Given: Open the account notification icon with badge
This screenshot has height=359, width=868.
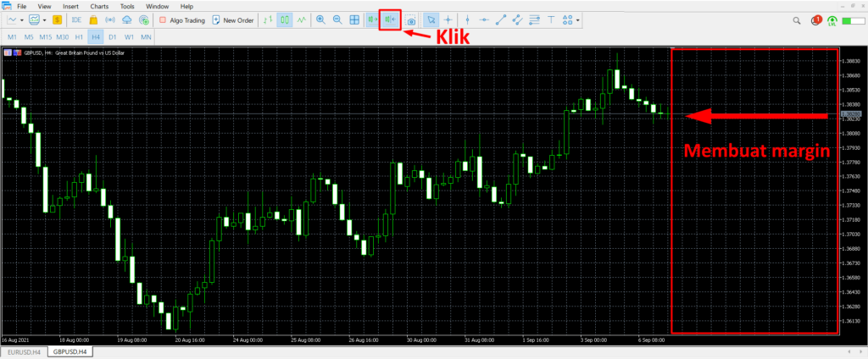Looking at the screenshot, I should (x=816, y=20).
